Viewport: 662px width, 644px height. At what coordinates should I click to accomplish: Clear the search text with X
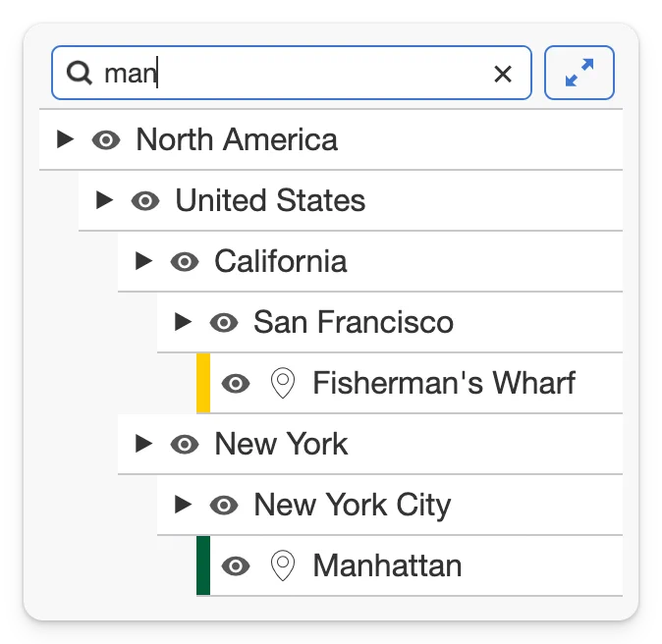[503, 74]
